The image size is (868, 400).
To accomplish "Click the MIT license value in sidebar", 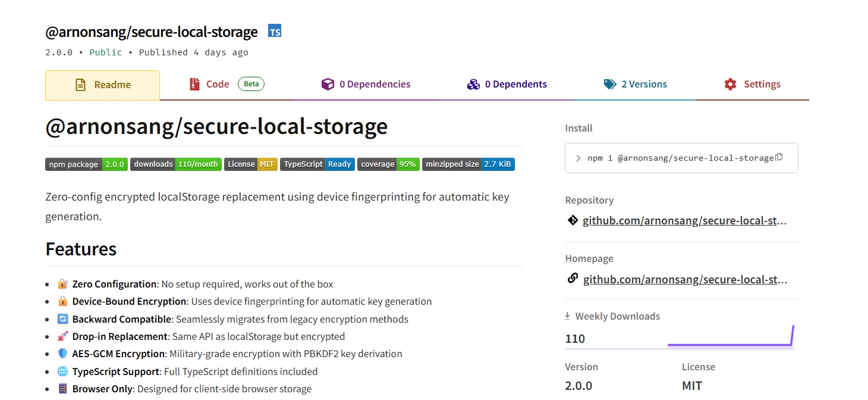I will coord(692,386).
